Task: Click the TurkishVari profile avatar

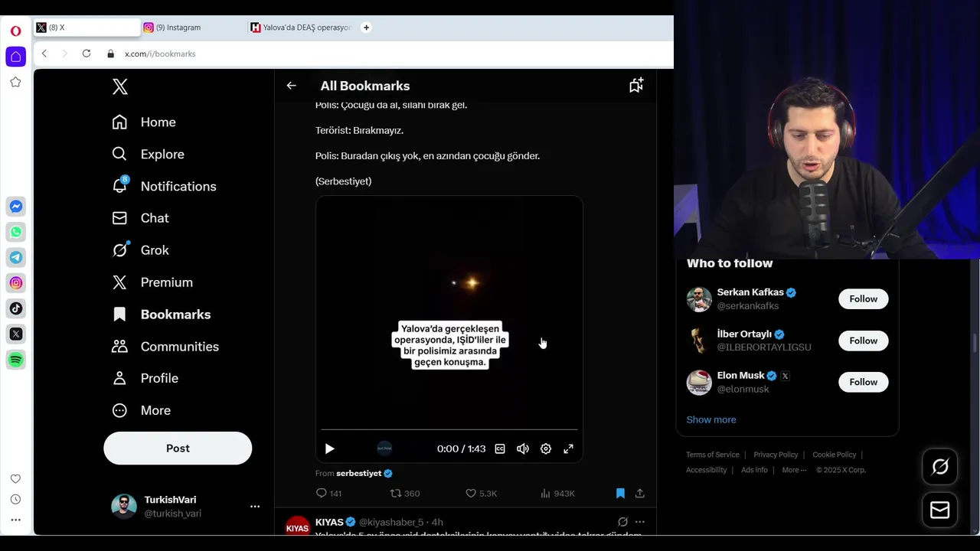Action: (x=124, y=507)
